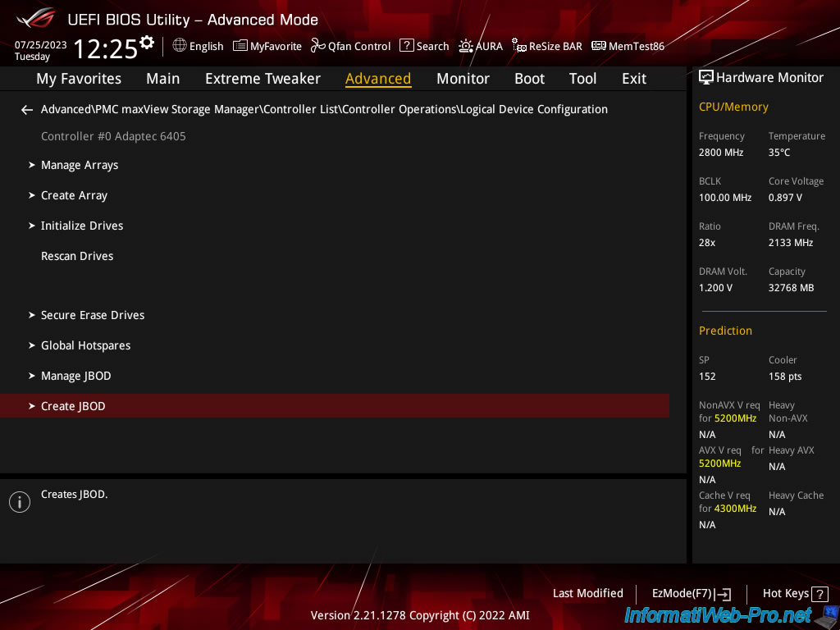The height and width of the screenshot is (630, 840).
Task: Click the info icon in help panel
Action: (x=20, y=502)
